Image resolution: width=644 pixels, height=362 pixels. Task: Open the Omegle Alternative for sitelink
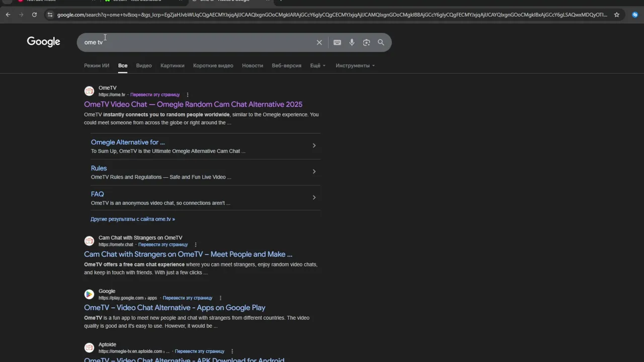128,142
